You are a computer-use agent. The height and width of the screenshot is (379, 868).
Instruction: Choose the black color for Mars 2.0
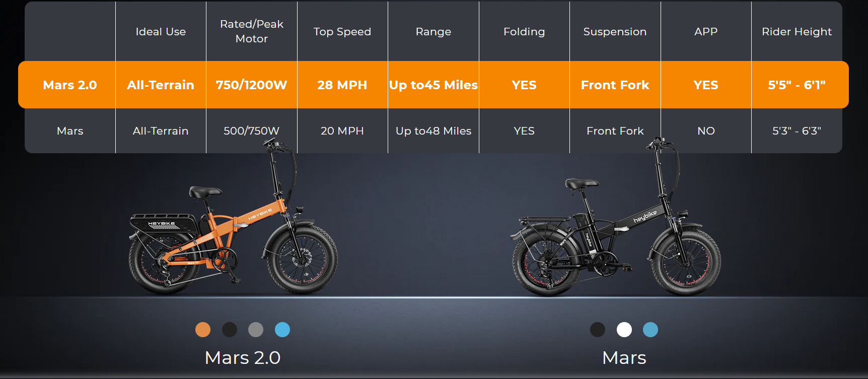tap(230, 330)
